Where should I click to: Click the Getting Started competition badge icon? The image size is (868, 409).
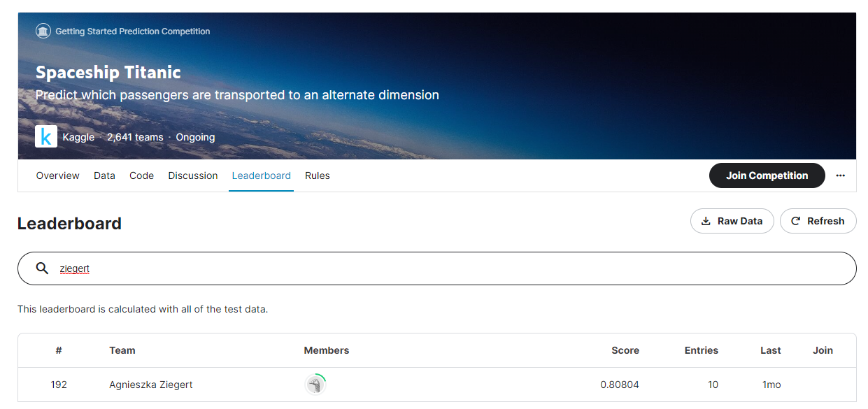pos(43,31)
